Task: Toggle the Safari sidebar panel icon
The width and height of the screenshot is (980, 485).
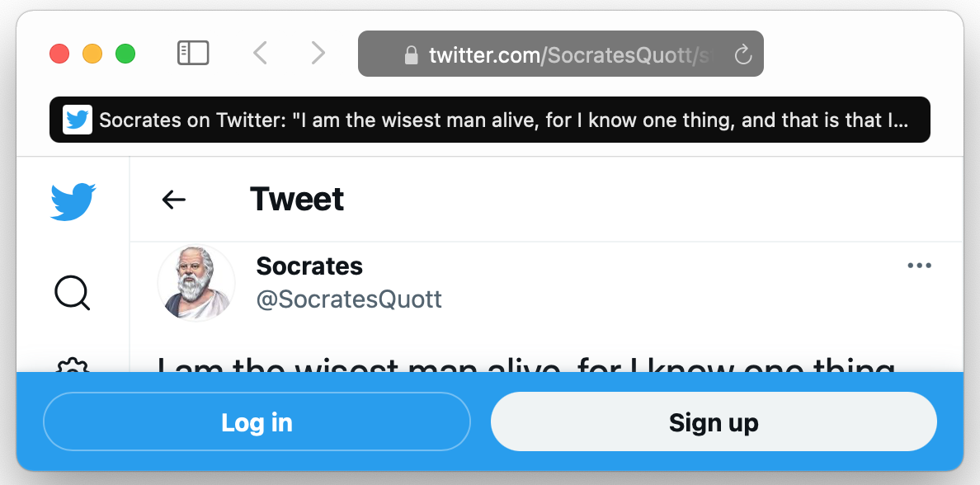Action: point(193,54)
